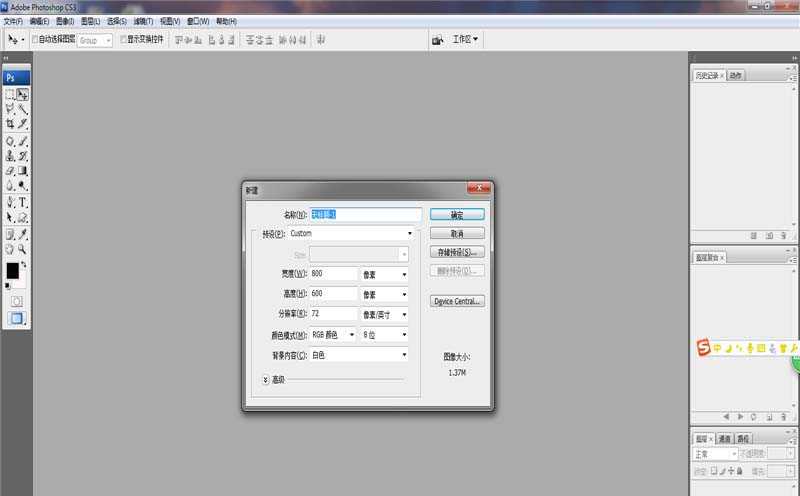Click the Sogou input method S icon
The image size is (800, 496).
703,347
